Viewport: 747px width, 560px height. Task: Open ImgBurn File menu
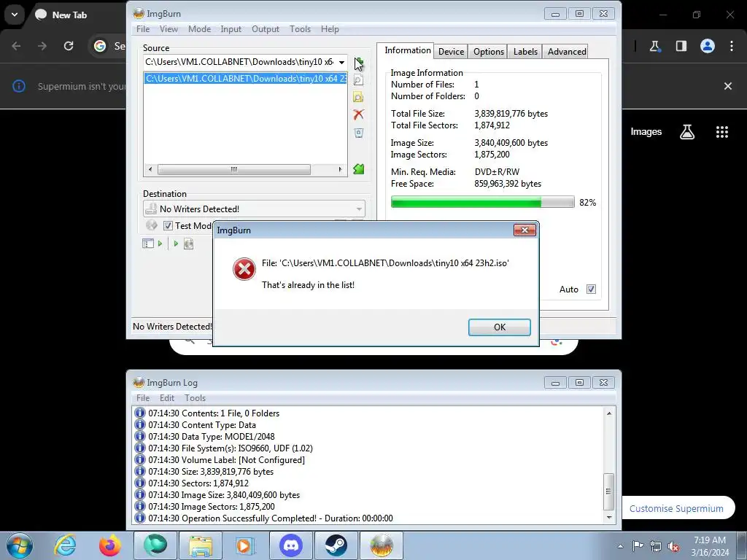pos(143,29)
